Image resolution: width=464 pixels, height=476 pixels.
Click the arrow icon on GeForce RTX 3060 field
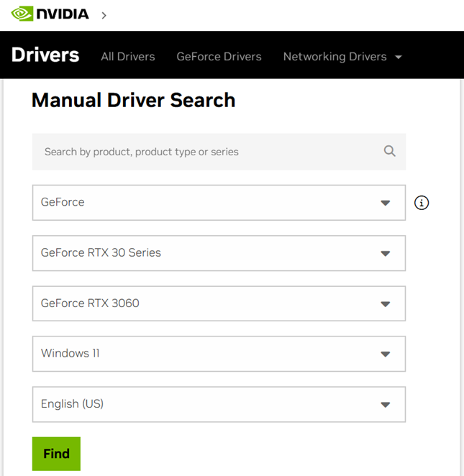(x=385, y=304)
